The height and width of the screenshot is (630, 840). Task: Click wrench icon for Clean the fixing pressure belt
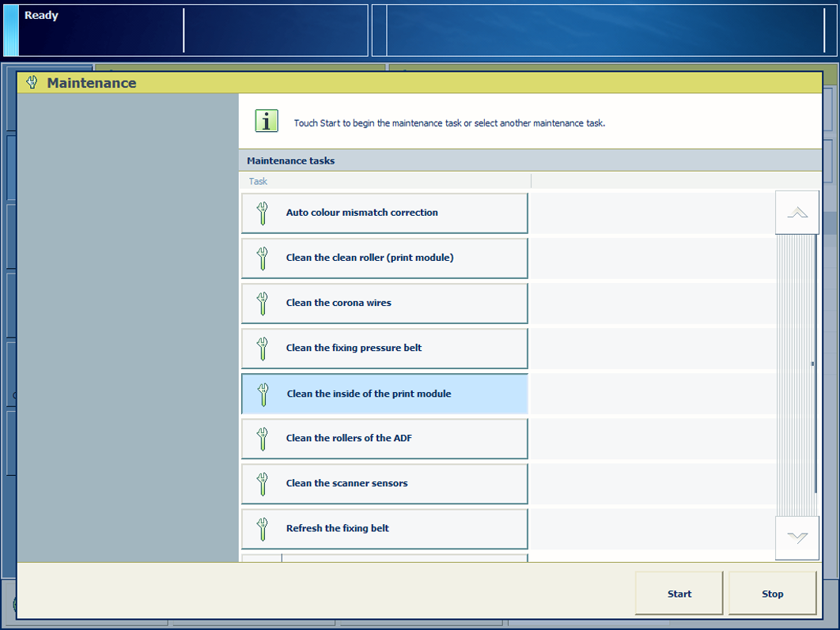coord(263,349)
